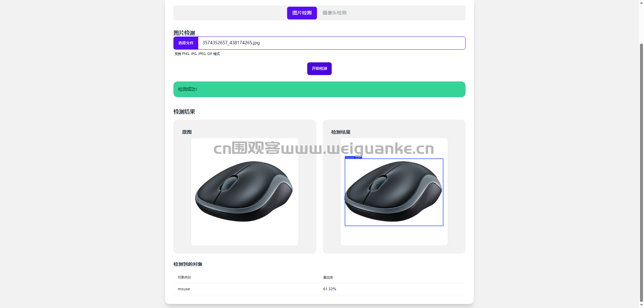Select the original mouse image under 原图
The width and height of the screenshot is (644, 308).
(245, 192)
